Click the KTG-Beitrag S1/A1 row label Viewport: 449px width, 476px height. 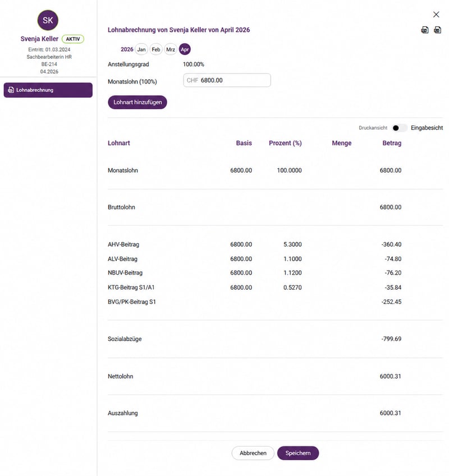point(131,287)
